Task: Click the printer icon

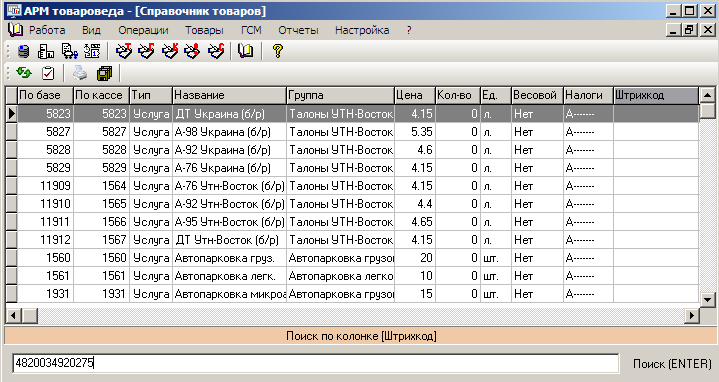Action: click(x=80, y=73)
